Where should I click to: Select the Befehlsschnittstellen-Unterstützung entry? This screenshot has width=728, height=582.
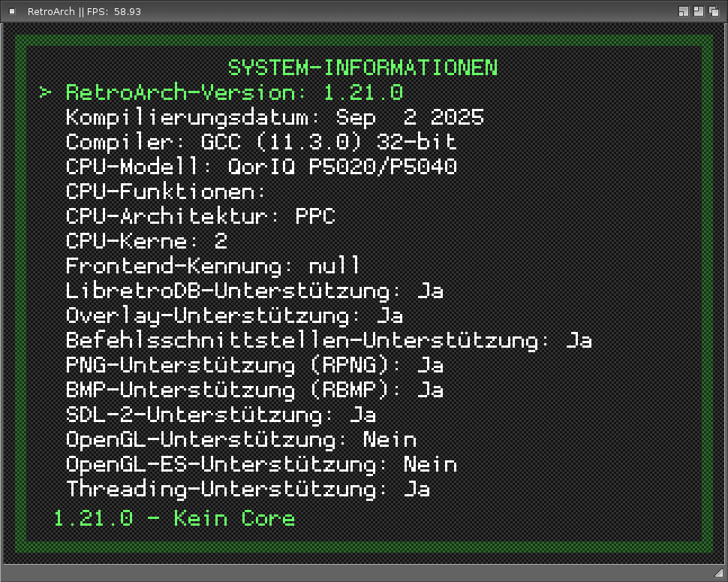tap(329, 340)
